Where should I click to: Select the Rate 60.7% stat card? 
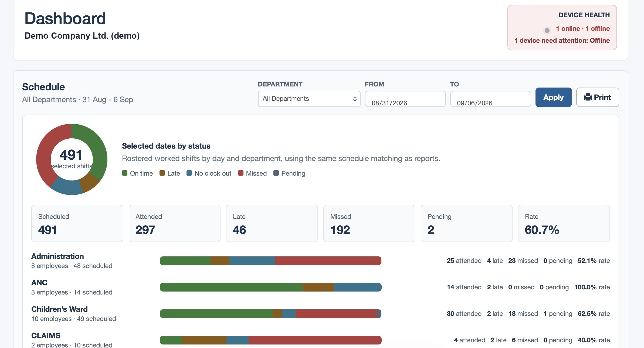click(564, 223)
